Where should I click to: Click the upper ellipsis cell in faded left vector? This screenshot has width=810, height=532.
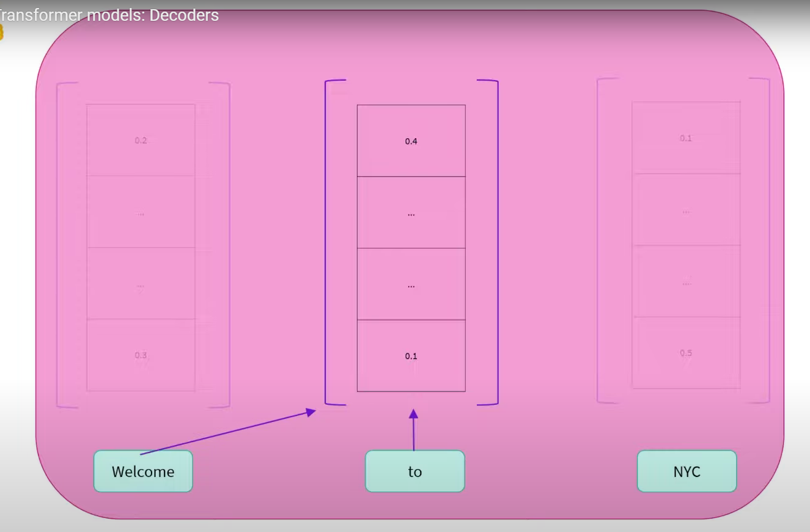(141, 212)
